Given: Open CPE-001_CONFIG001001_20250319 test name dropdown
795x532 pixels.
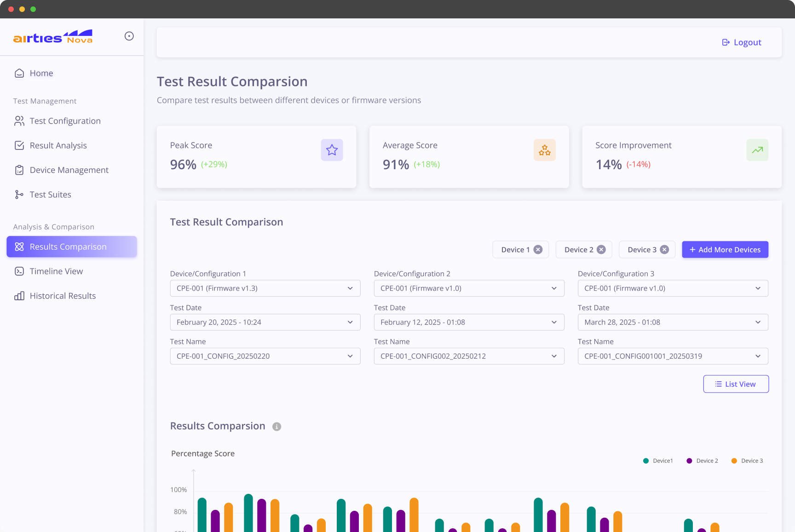Looking at the screenshot, I should click(x=673, y=356).
